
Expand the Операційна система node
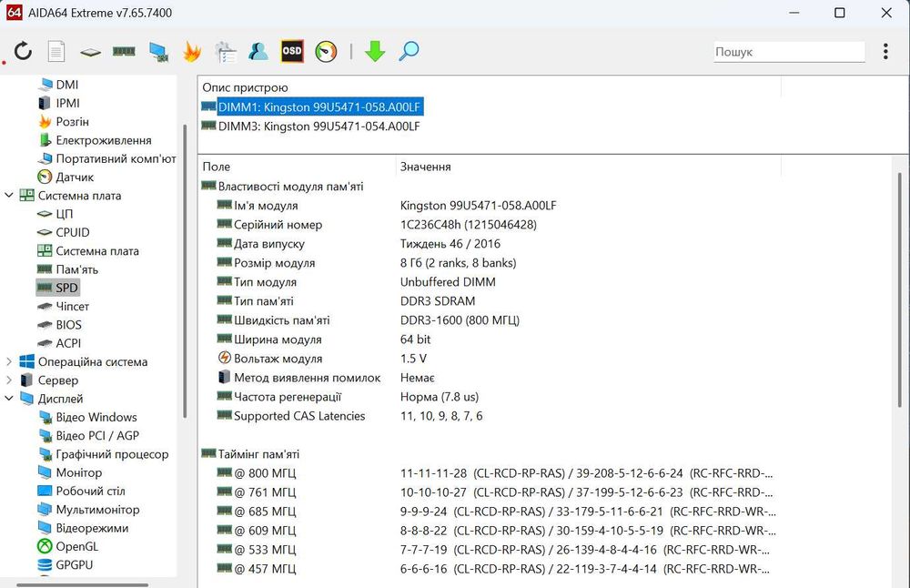[9, 361]
